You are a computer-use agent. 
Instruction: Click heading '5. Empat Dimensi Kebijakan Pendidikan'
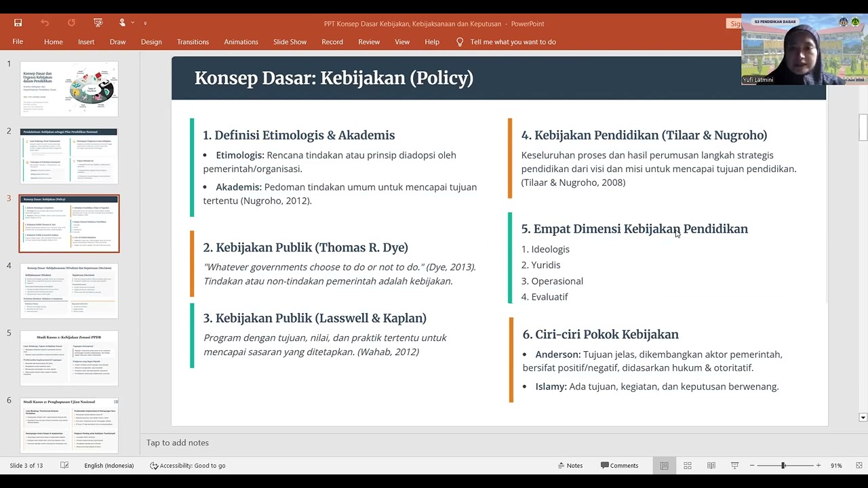(x=634, y=228)
